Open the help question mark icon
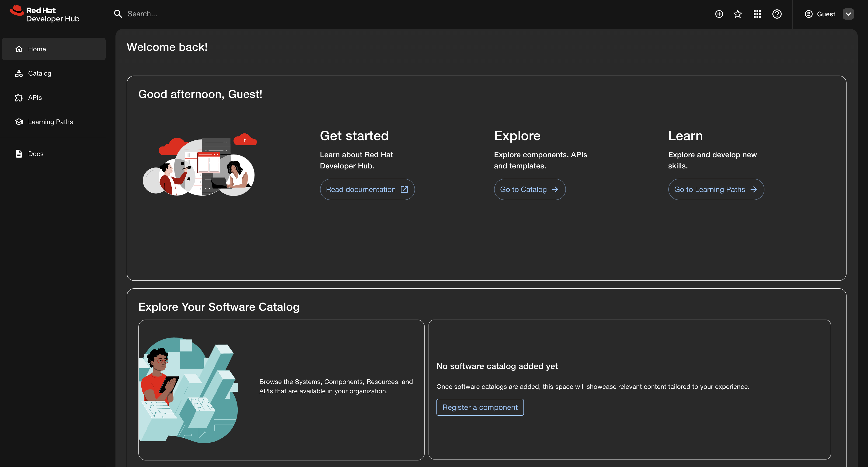868x467 pixels. pyautogui.click(x=777, y=14)
